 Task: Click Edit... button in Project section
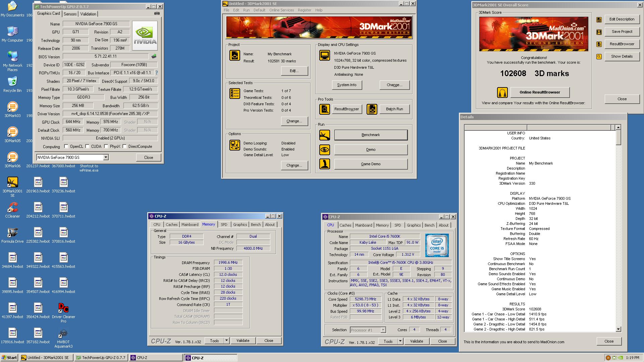(x=294, y=71)
